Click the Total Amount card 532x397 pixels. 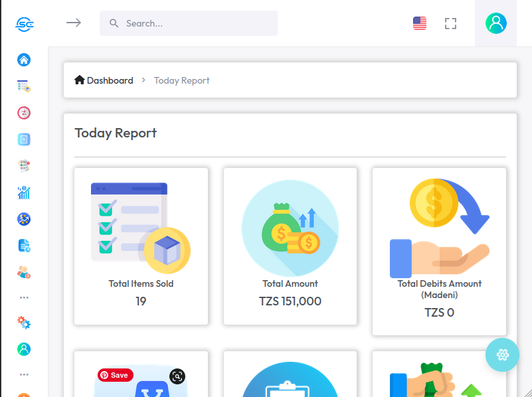290,246
